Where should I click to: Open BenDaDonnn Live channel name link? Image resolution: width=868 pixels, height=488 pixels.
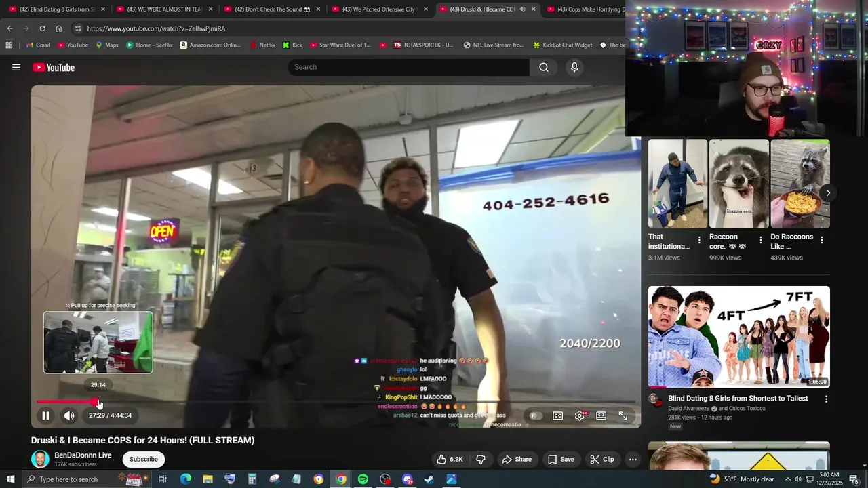pos(83,455)
